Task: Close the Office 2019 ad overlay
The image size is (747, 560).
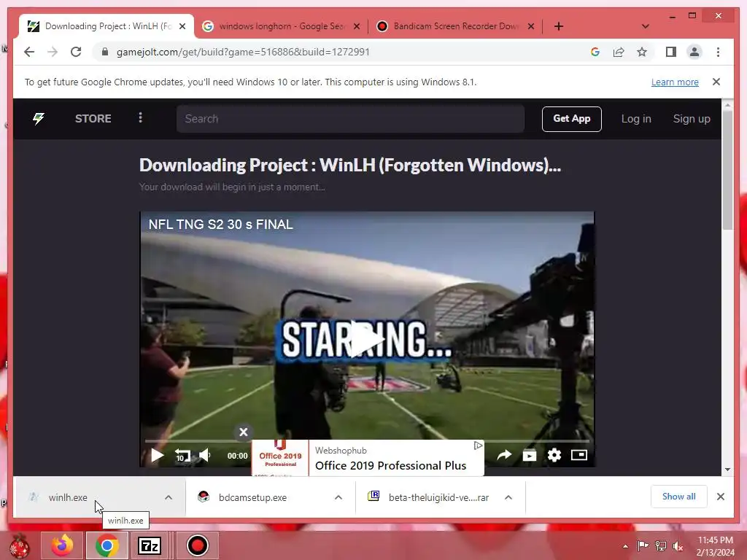Action: pyautogui.click(x=244, y=432)
